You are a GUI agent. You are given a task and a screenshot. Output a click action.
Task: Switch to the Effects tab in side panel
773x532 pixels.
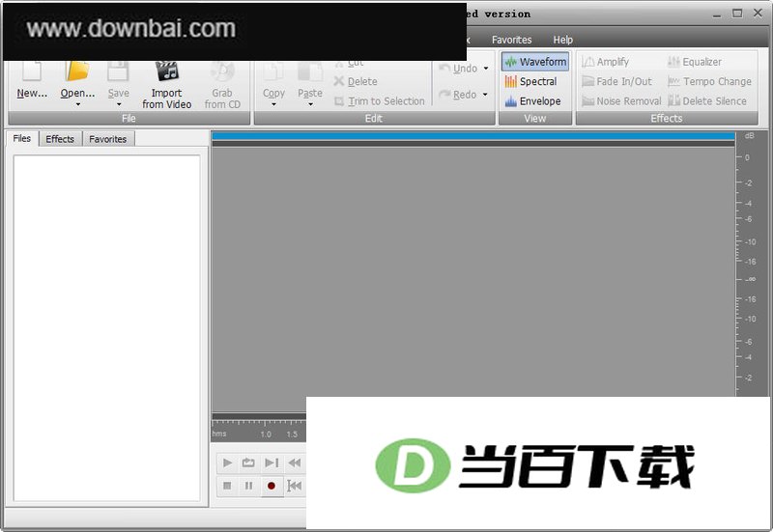coord(60,139)
